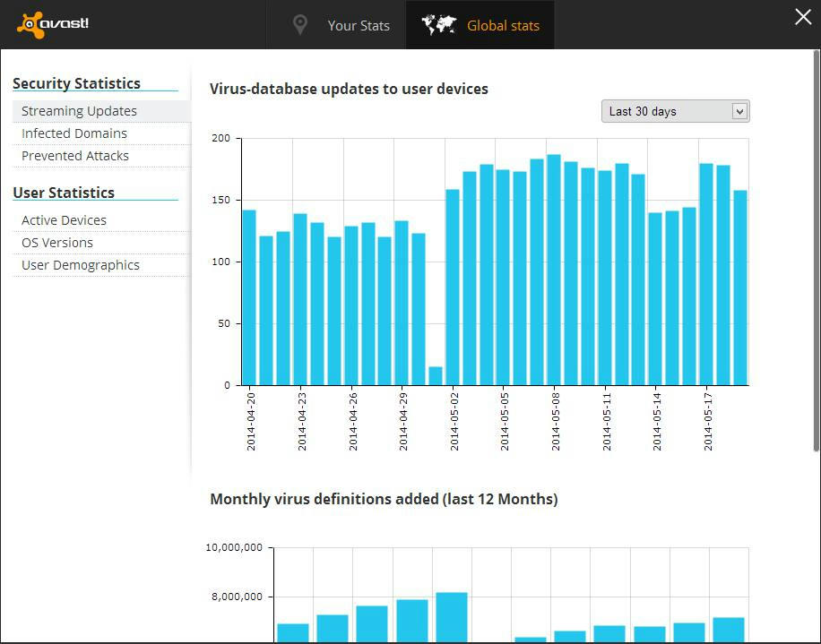The width and height of the screenshot is (821, 644).
Task: Click the 2014-05-11 axis date label
Action: pyautogui.click(x=607, y=422)
